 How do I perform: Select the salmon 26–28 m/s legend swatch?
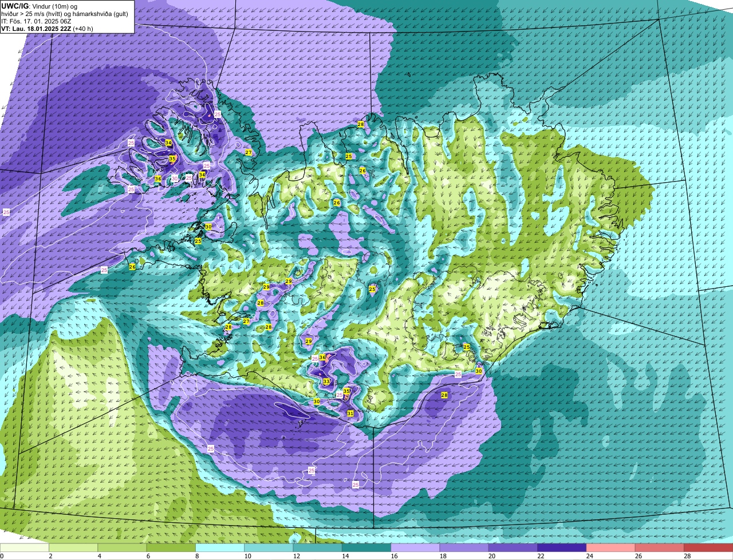(660, 547)
